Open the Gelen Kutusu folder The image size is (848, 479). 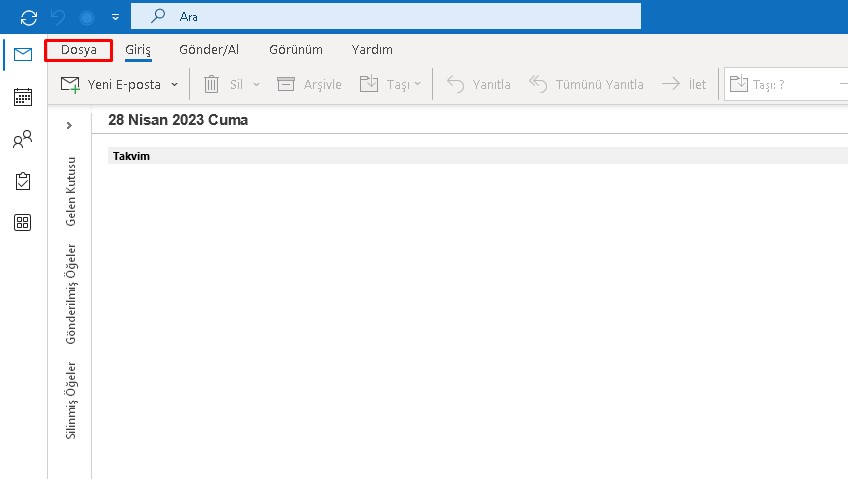[x=71, y=191]
